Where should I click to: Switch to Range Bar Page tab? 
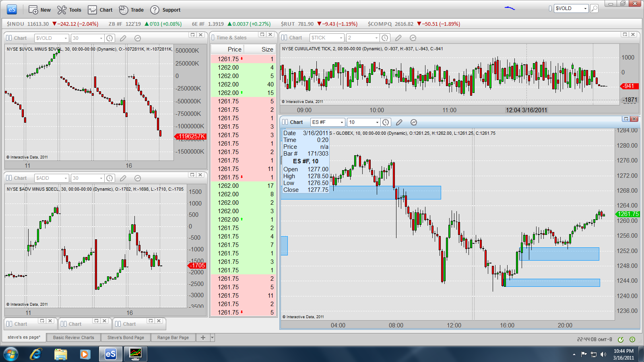[173, 337]
